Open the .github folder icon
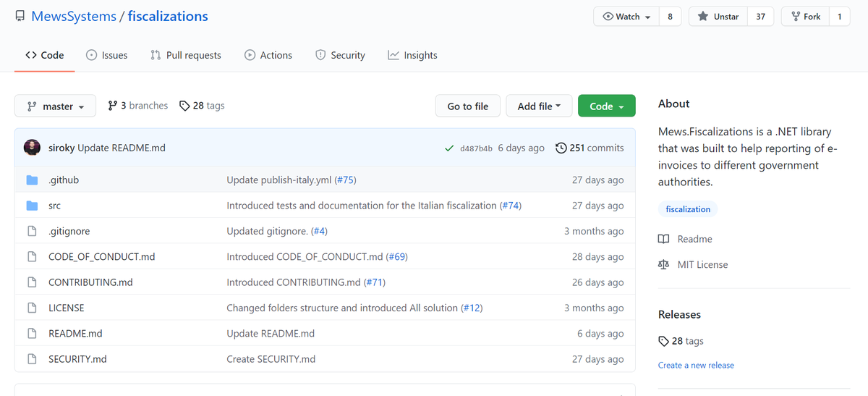The width and height of the screenshot is (868, 396). pyautogui.click(x=32, y=180)
